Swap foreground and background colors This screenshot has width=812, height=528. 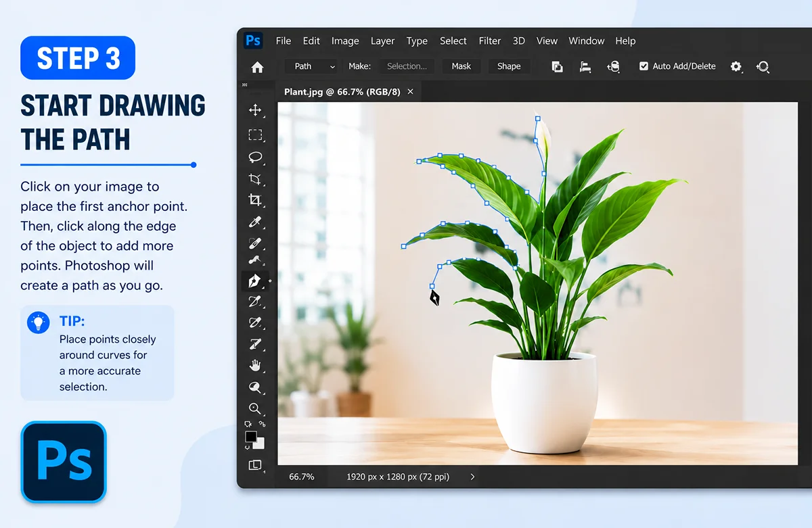(x=262, y=424)
